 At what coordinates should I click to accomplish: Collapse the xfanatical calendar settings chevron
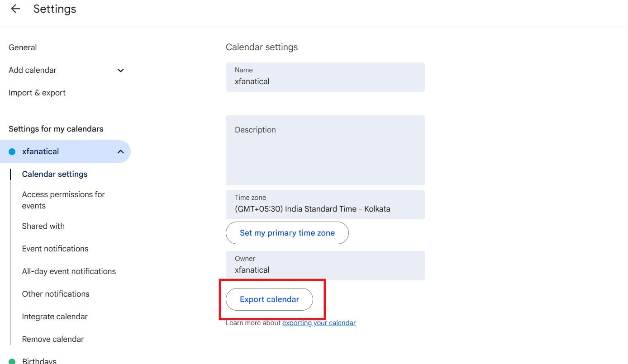[x=120, y=151]
